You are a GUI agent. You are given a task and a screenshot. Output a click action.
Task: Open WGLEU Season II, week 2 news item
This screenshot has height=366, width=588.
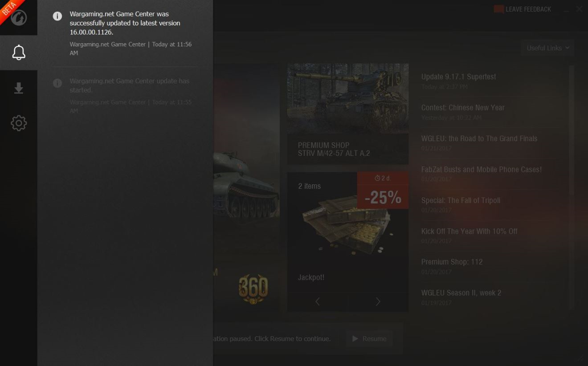[461, 293]
